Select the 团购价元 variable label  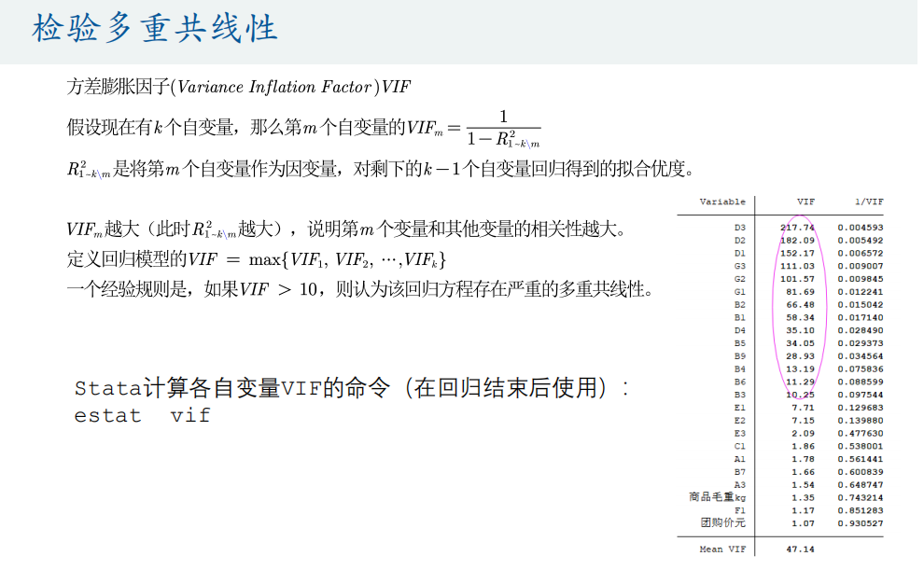tap(723, 523)
